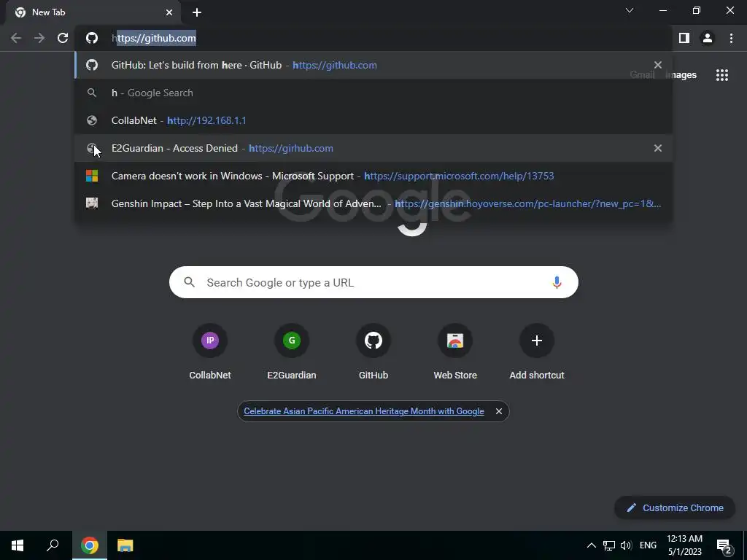The image size is (747, 560).
Task: Select the CollabNet 192.168.1.1 suggestion
Action: coord(373,120)
